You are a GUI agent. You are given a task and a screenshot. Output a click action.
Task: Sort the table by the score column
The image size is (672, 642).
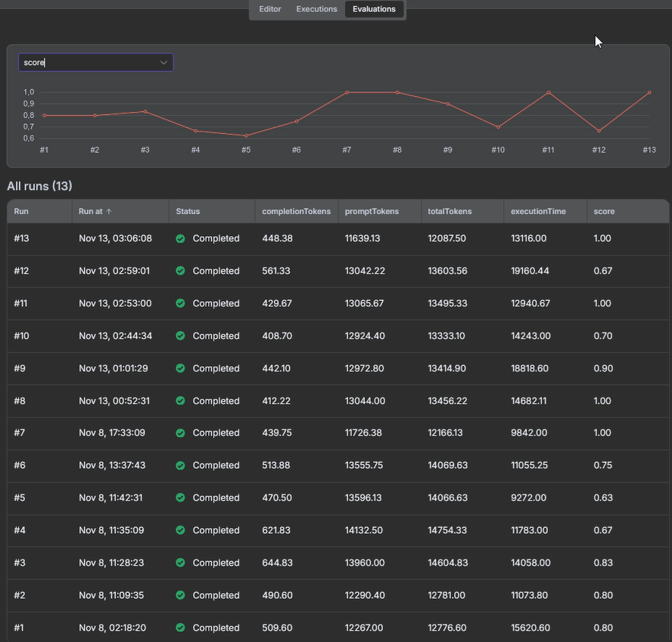604,211
